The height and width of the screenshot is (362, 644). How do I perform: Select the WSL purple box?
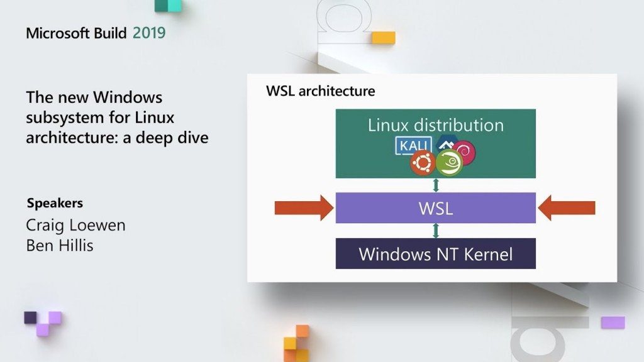pos(436,207)
